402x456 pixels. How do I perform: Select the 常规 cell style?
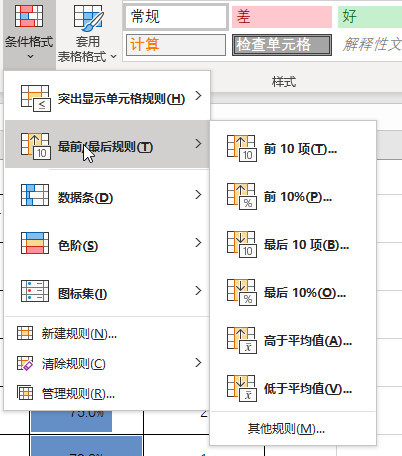pos(176,17)
